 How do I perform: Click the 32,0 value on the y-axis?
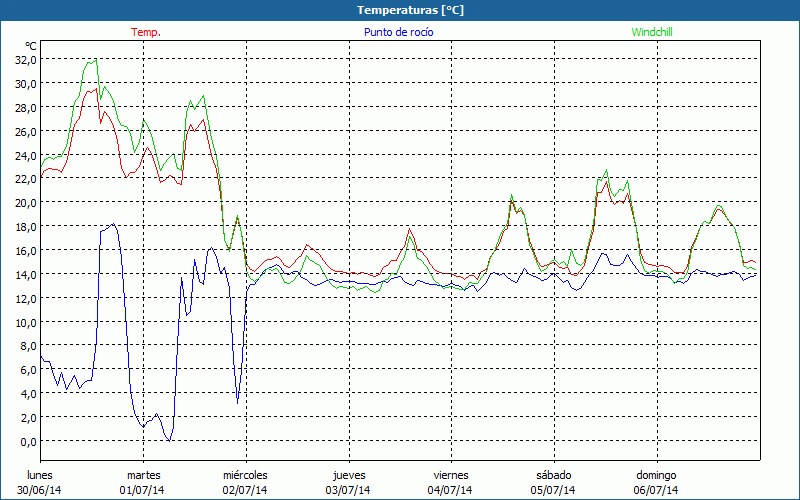click(26, 59)
